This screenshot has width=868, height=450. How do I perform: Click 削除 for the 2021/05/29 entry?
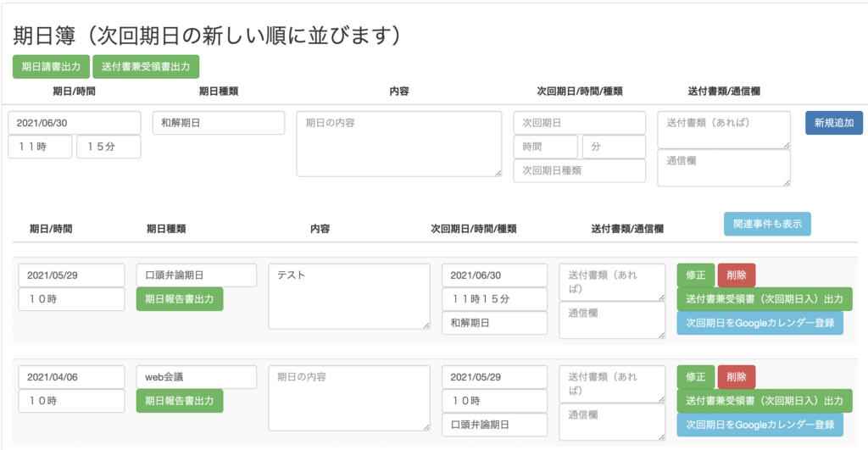(736, 275)
